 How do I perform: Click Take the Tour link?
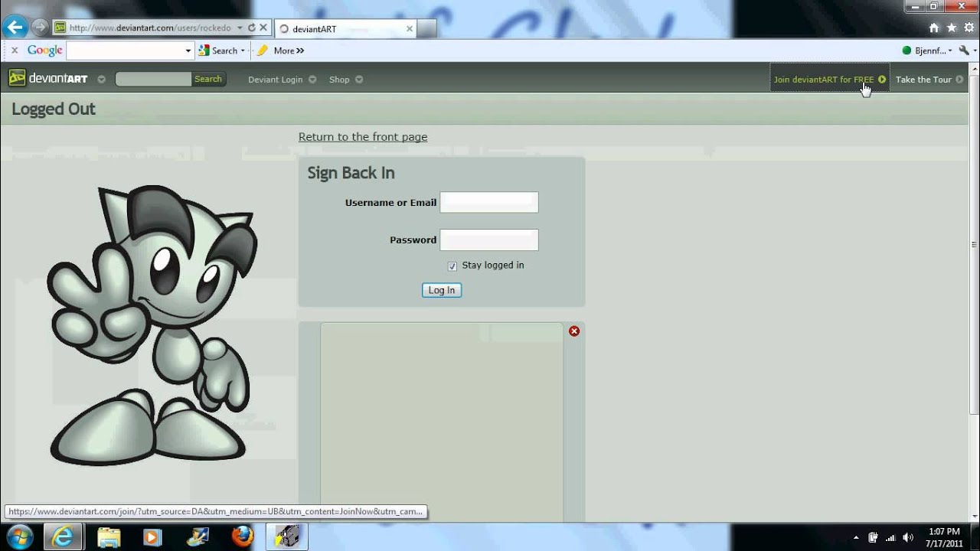click(x=923, y=80)
